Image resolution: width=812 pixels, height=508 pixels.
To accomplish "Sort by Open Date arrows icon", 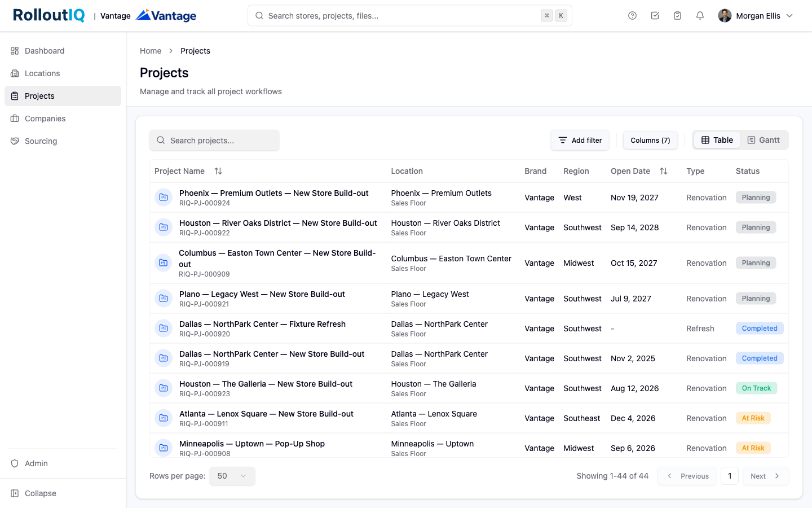I will [664, 171].
